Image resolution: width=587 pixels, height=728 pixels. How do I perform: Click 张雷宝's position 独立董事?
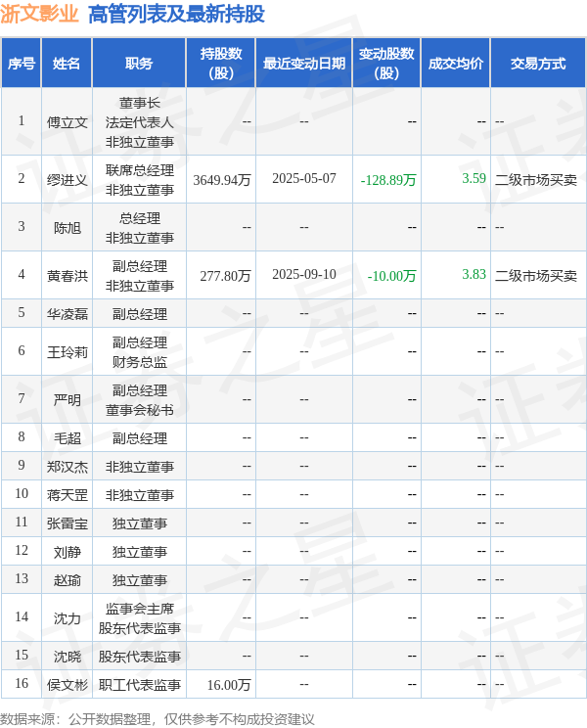139,523
